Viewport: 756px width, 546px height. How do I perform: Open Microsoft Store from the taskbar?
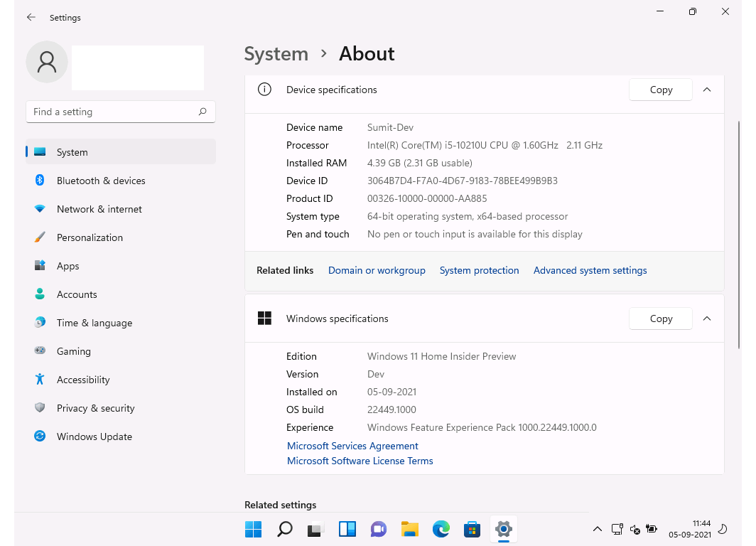[x=472, y=529]
